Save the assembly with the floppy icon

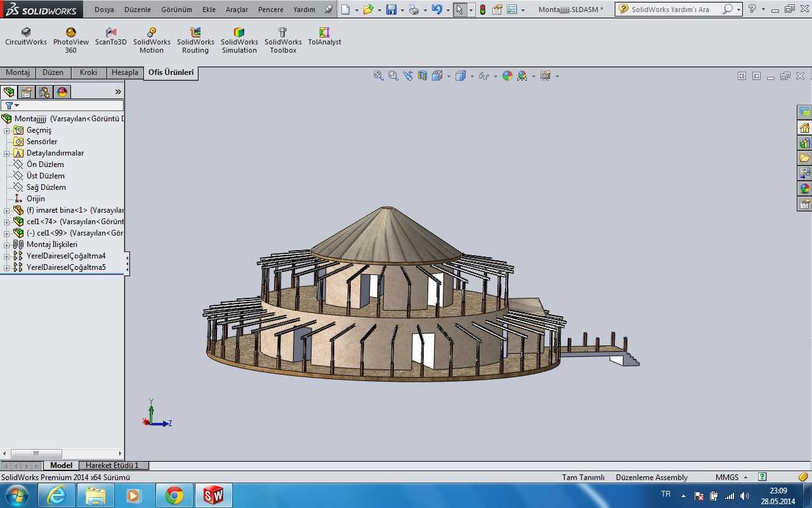tap(391, 10)
